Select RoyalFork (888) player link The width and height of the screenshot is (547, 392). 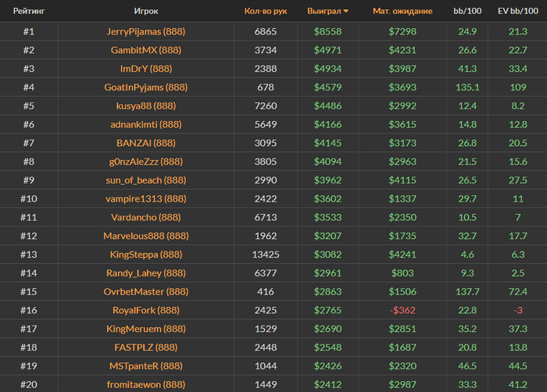(x=145, y=310)
